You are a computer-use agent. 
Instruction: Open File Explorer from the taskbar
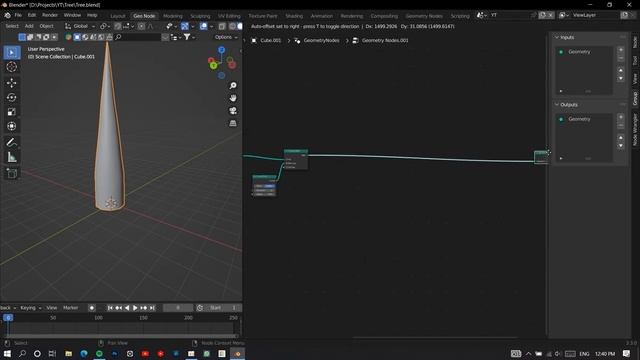pos(68,353)
